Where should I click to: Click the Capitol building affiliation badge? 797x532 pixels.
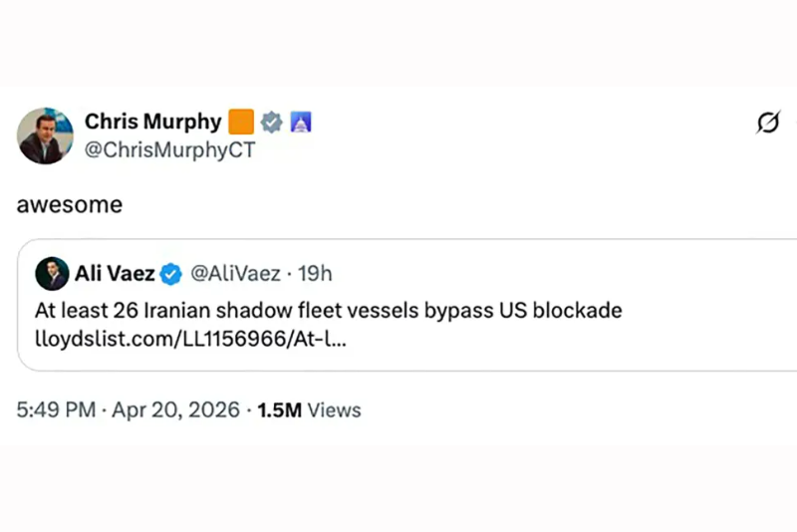(301, 123)
